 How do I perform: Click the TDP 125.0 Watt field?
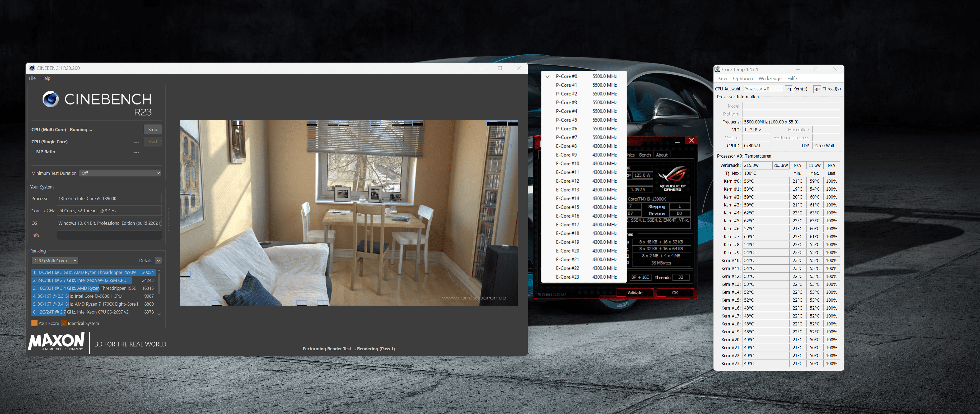coord(826,146)
